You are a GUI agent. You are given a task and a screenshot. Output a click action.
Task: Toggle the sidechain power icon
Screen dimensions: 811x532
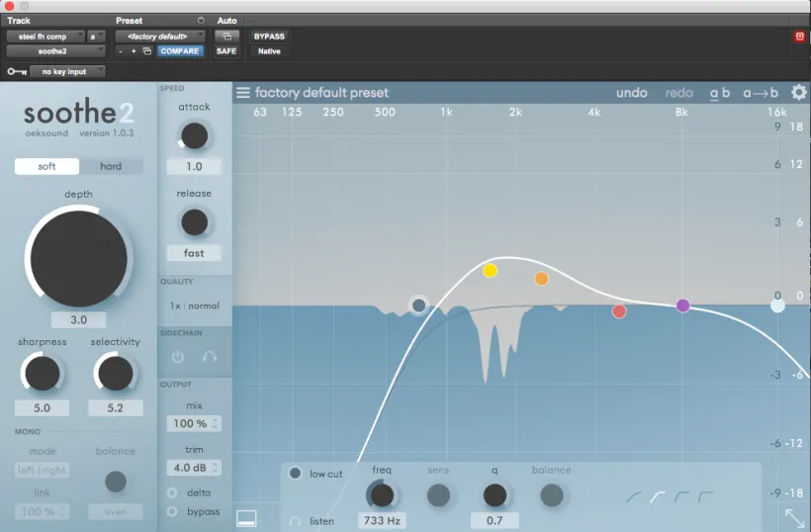(x=178, y=357)
